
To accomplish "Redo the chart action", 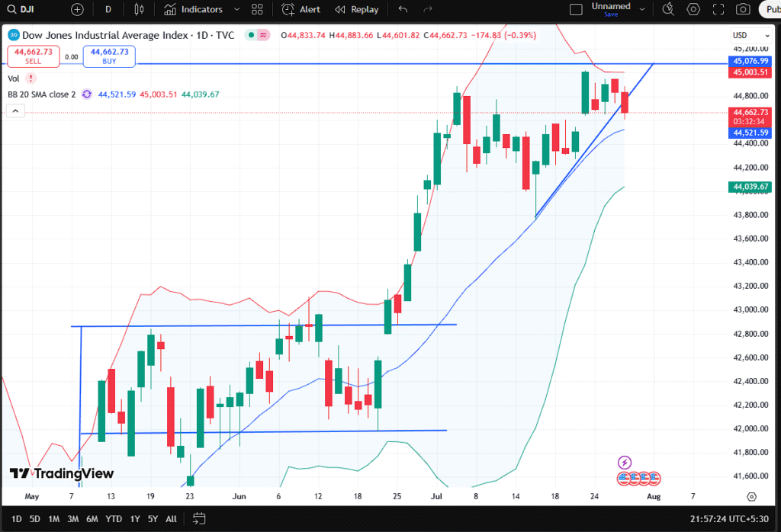I will coord(427,9).
